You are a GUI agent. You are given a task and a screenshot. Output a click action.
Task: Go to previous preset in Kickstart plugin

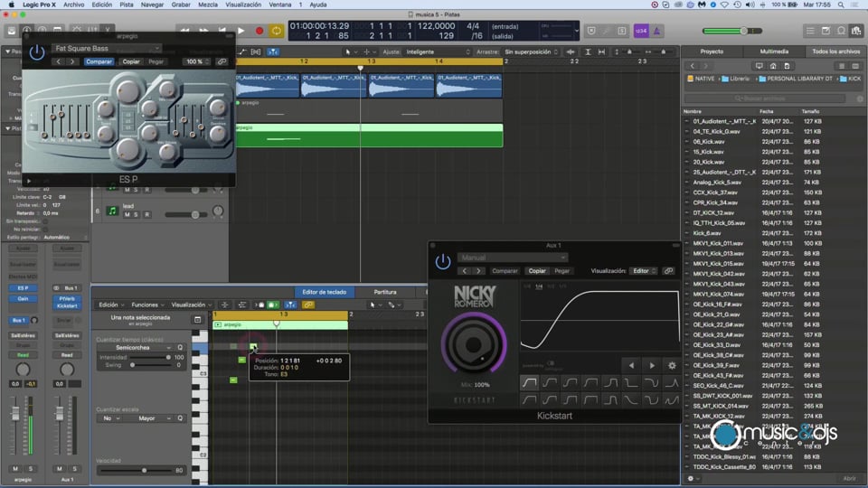(x=465, y=271)
